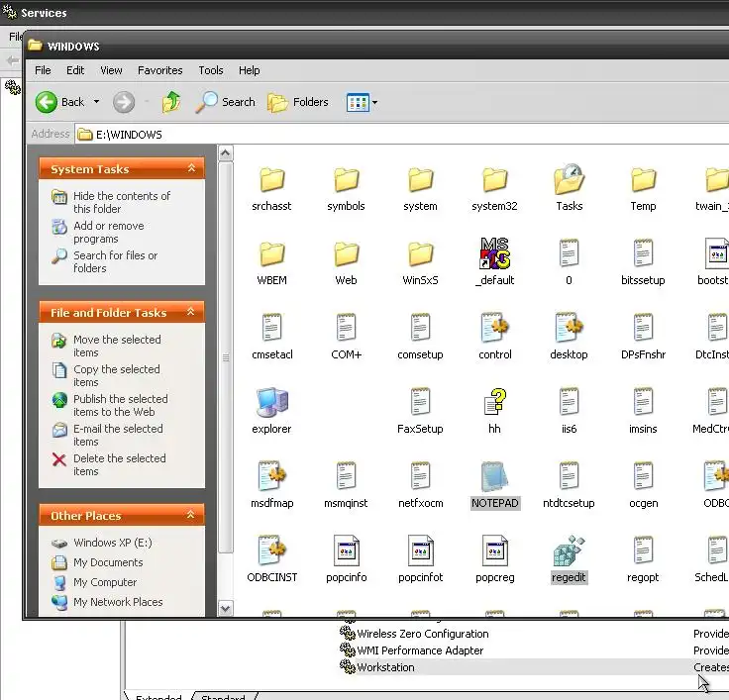This screenshot has width=729, height=700.
Task: Click Move the selected items link
Action: coord(106,346)
